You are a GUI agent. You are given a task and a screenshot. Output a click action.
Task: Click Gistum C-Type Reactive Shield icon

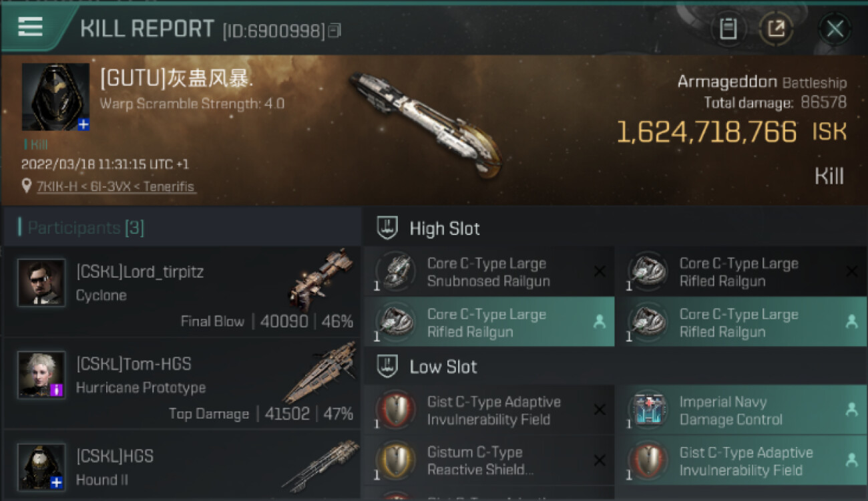coord(395,461)
